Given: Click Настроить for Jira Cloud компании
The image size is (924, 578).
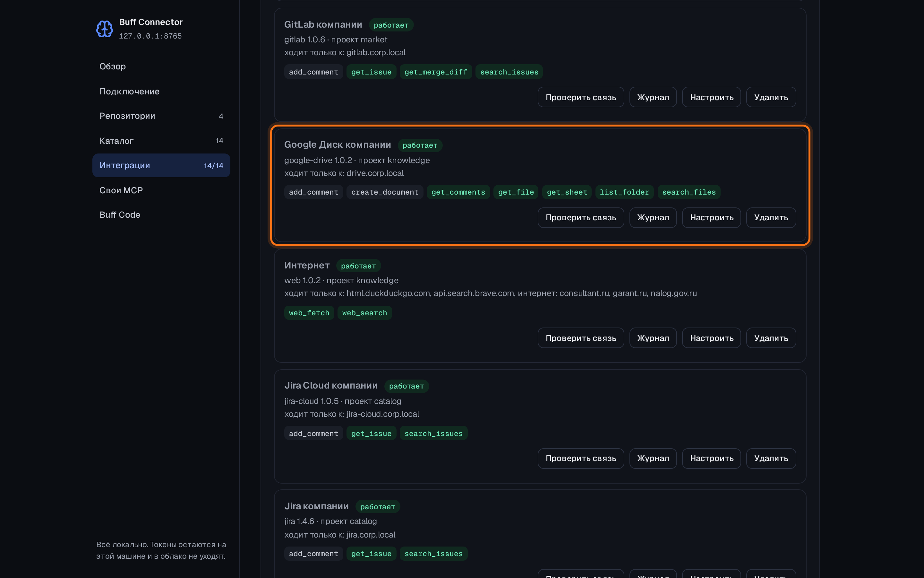Looking at the screenshot, I should point(711,458).
